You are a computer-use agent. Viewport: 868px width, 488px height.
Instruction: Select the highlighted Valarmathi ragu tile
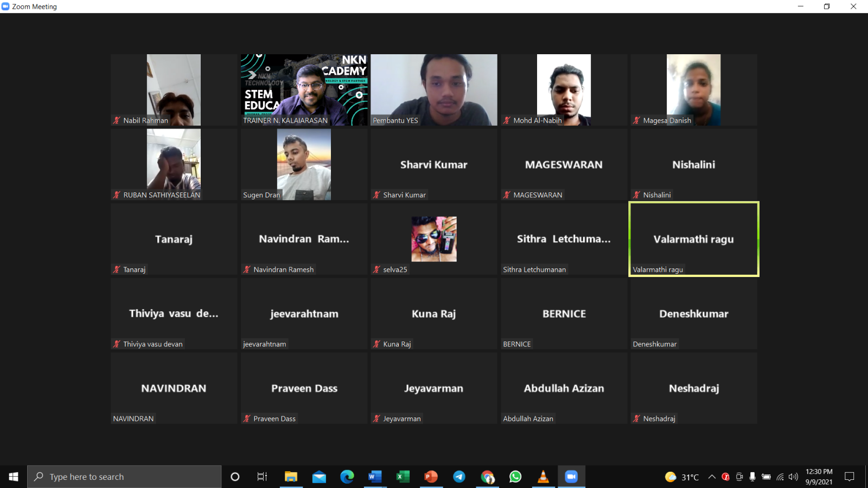pyautogui.click(x=693, y=239)
